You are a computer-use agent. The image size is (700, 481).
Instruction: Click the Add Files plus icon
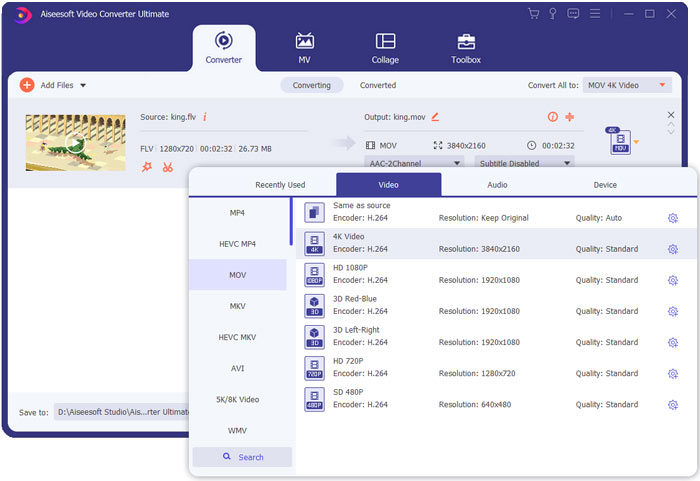(27, 85)
